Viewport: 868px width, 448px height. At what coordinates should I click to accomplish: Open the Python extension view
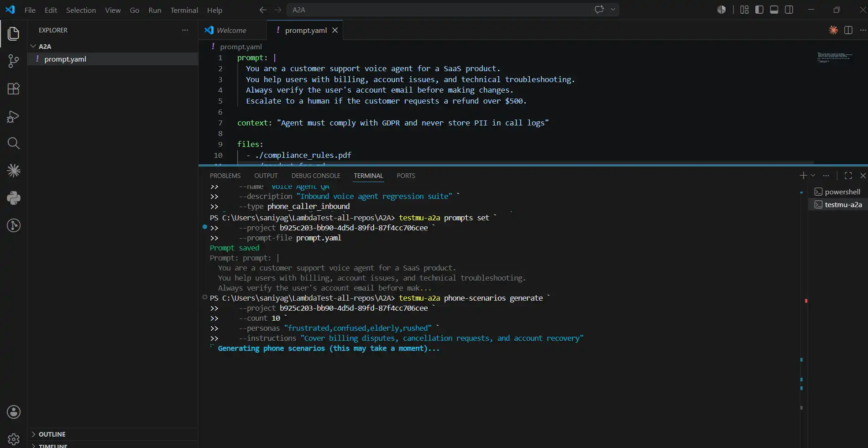[14, 198]
